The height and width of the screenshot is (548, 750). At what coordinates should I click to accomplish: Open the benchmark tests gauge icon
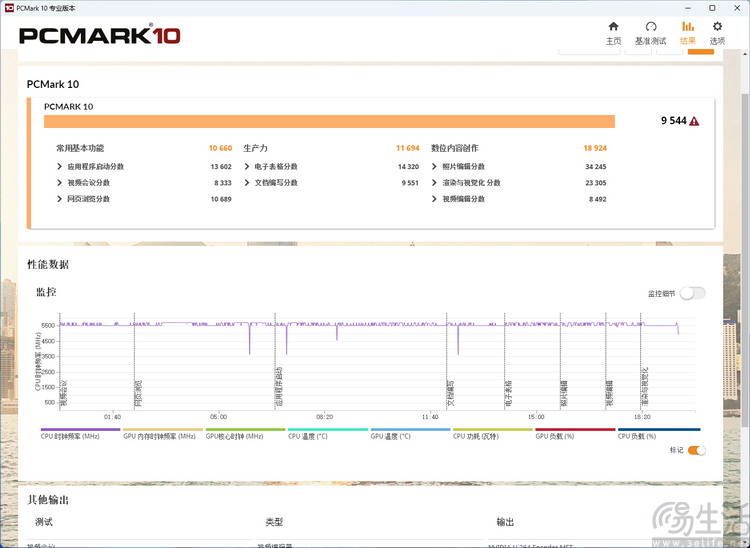coord(651,26)
